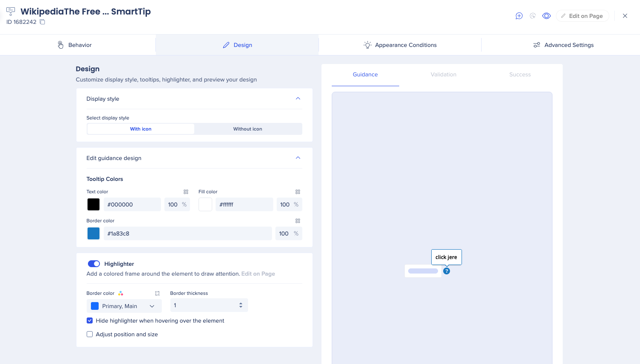This screenshot has height=364, width=640.
Task: Open the Primary, Main border color dropdown
Action: click(124, 306)
